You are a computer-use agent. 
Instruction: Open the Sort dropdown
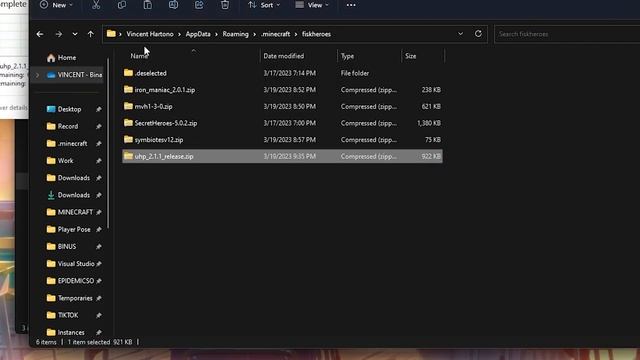(x=264, y=5)
